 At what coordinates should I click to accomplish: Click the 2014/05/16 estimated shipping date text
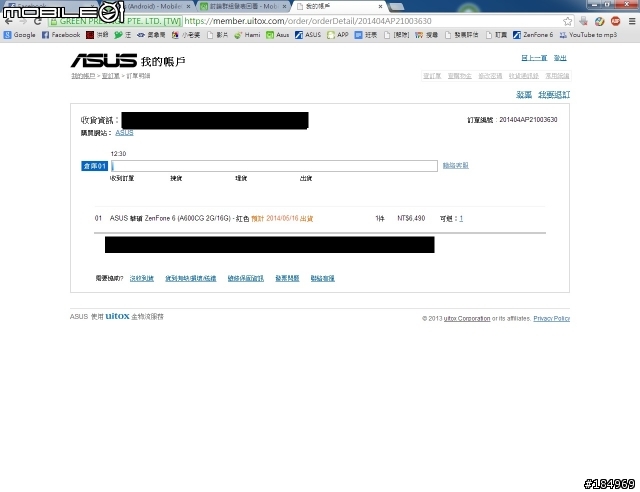282,219
